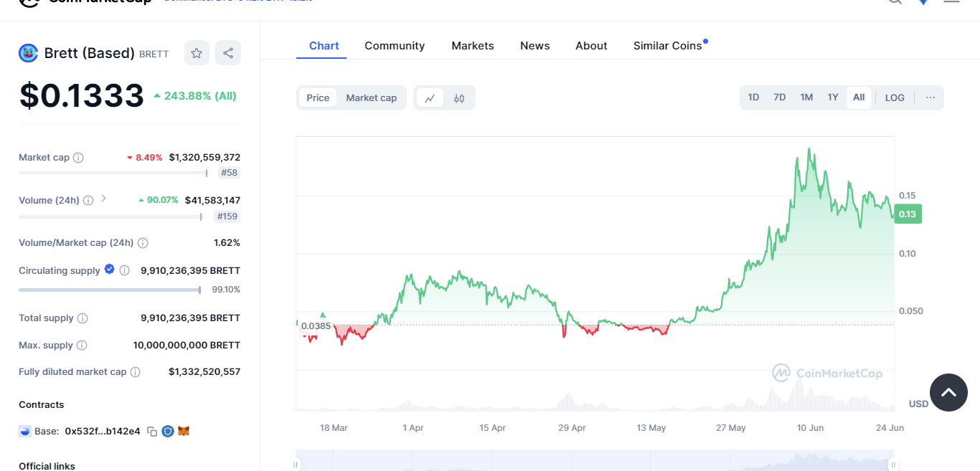
Task: Click the Official links heading
Action: tap(47, 466)
